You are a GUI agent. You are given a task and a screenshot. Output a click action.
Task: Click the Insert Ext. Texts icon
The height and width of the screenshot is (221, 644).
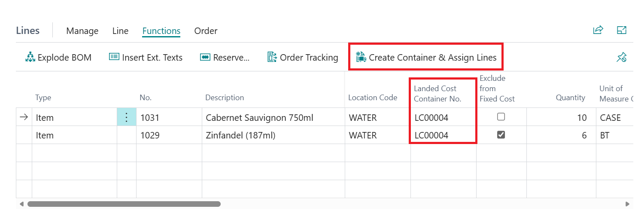[x=114, y=58]
